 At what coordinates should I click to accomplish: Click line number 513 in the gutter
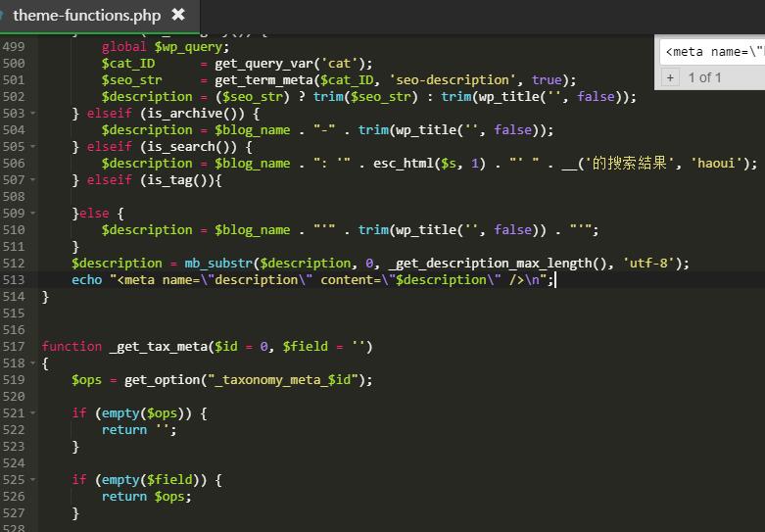click(13, 279)
